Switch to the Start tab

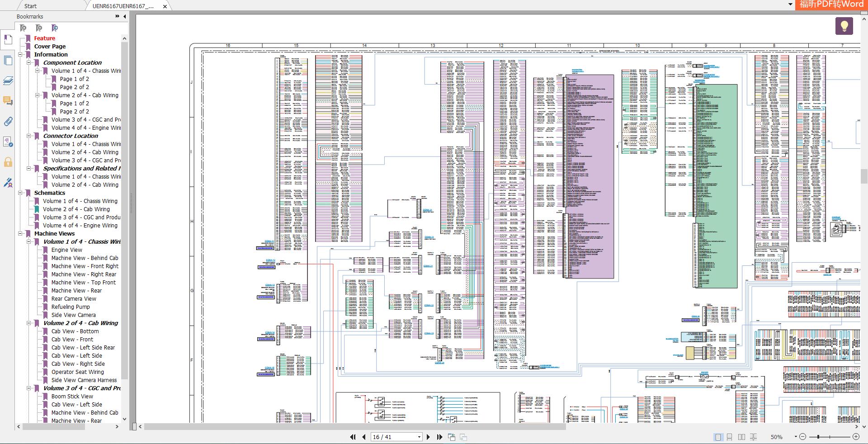(x=30, y=6)
